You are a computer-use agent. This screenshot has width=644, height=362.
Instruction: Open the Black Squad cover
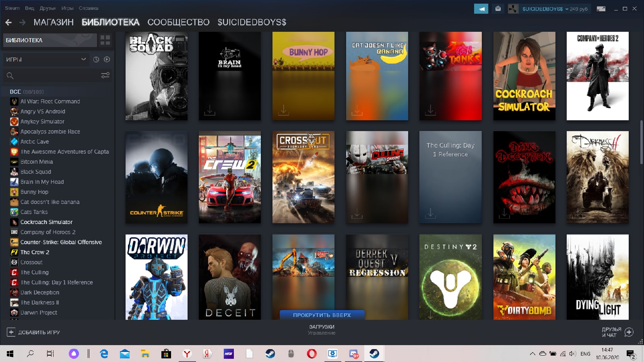157,76
